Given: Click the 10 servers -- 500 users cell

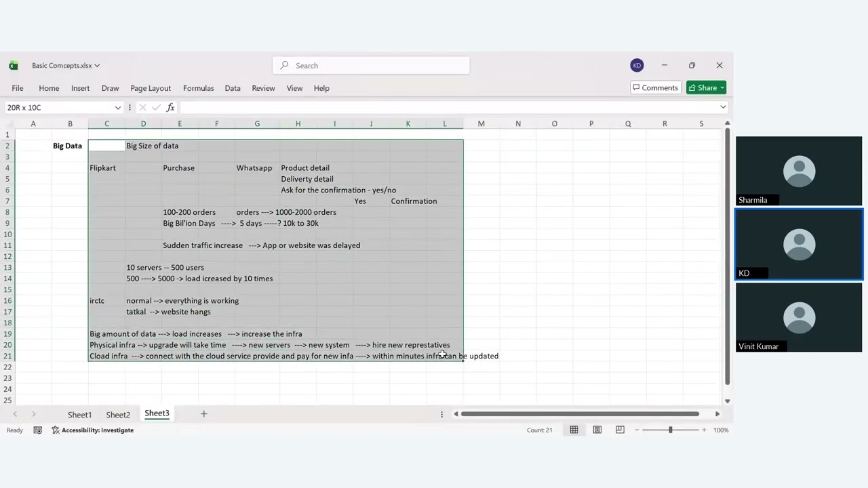Looking at the screenshot, I should tap(165, 268).
